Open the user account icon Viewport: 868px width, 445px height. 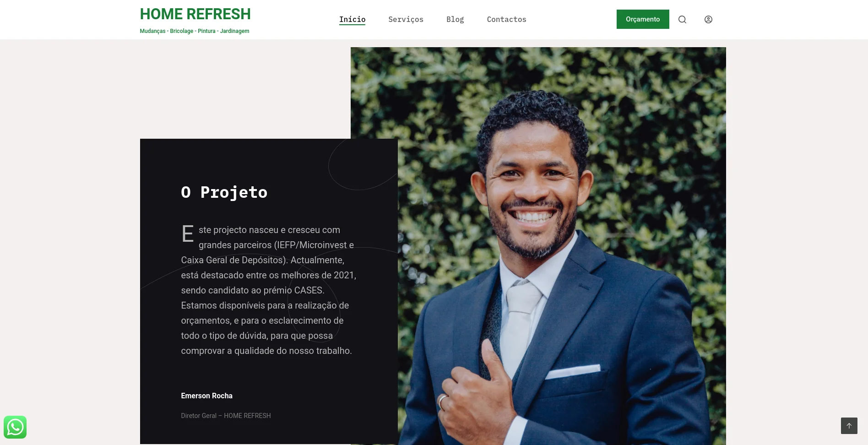tap(708, 19)
